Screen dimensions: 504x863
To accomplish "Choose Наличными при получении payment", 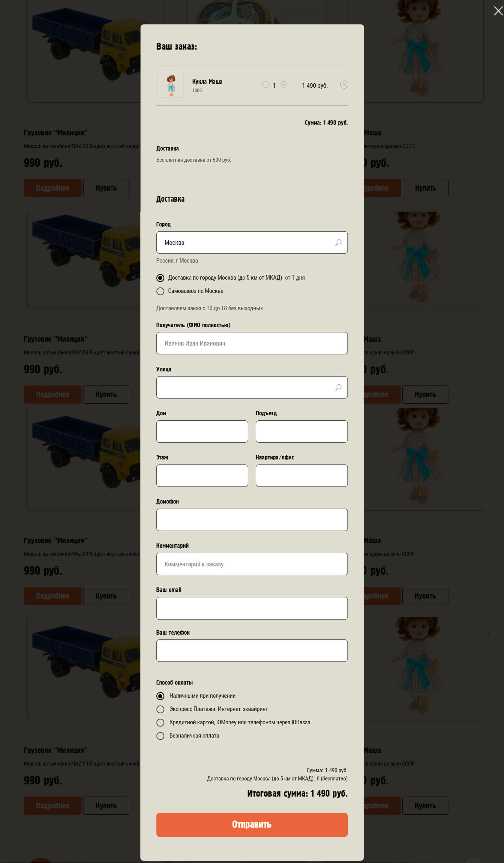I will [160, 696].
